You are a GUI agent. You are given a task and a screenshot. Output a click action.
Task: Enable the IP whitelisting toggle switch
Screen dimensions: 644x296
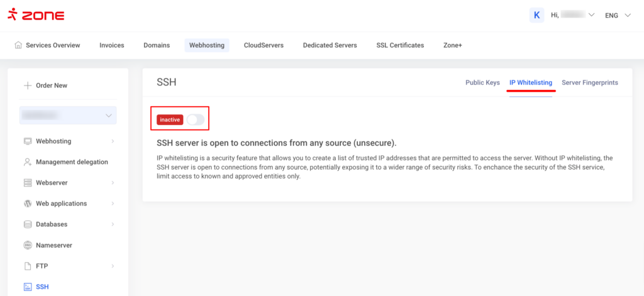195,119
